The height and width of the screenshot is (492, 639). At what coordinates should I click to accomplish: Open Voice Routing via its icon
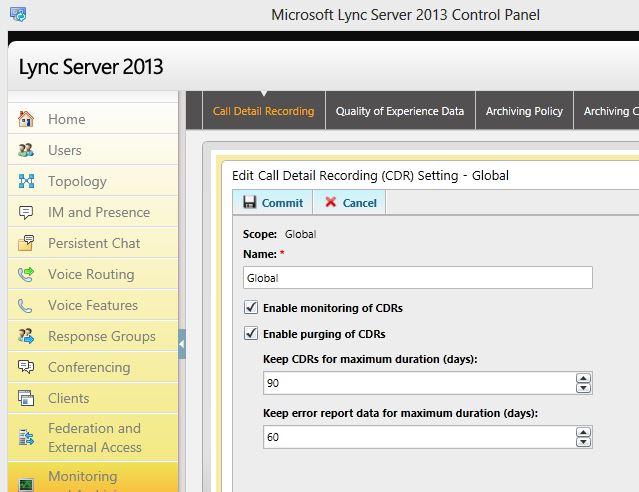tap(26, 274)
